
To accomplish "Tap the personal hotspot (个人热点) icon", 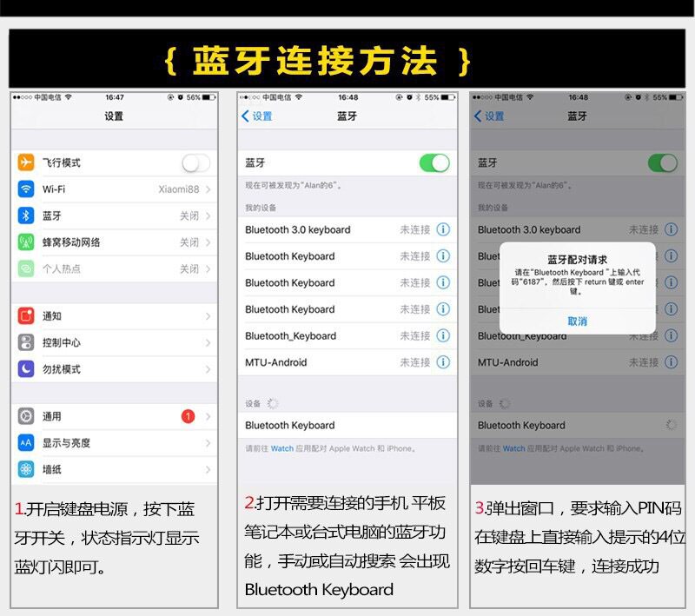I will [x=26, y=268].
